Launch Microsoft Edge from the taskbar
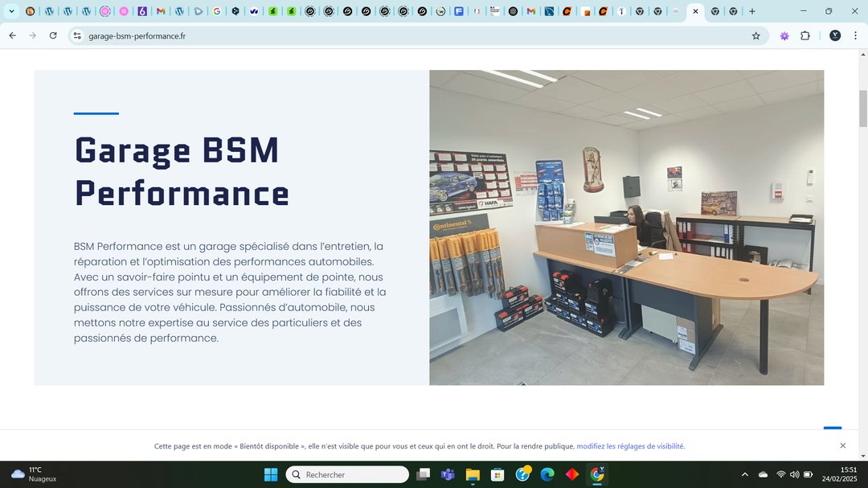868x488 pixels. [x=547, y=474]
